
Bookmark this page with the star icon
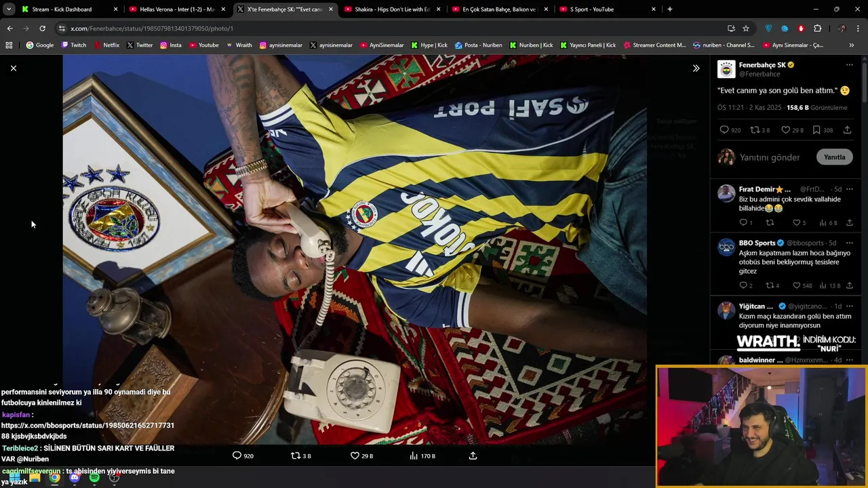(746, 28)
